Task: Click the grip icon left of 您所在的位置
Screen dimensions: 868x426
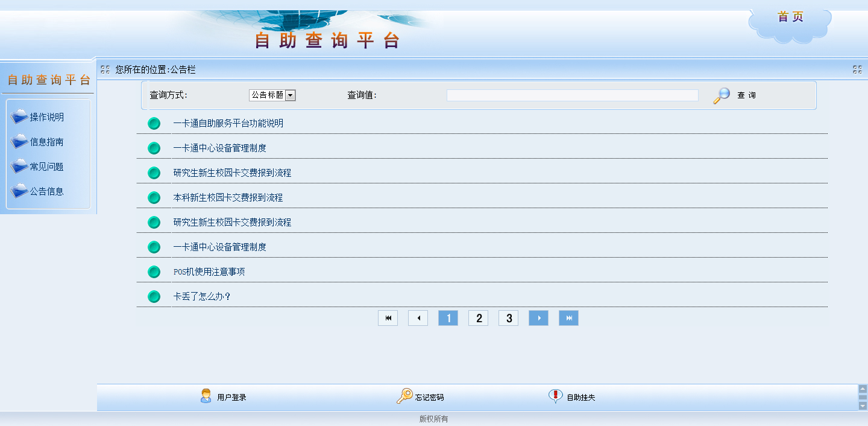Action: pyautogui.click(x=105, y=69)
